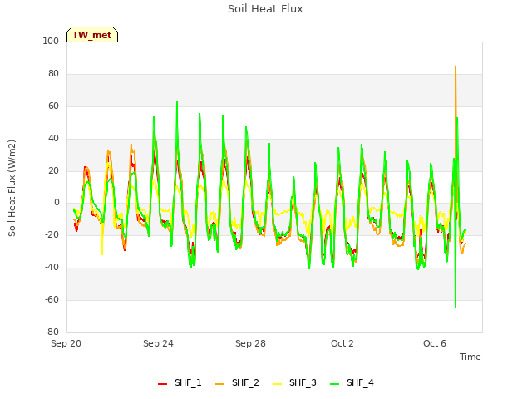
Task: Click the Sep 20 x-axis label
Action: pyautogui.click(x=66, y=343)
